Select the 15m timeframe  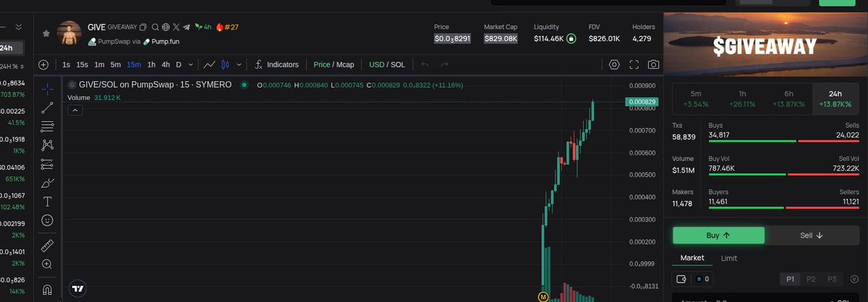tap(134, 64)
